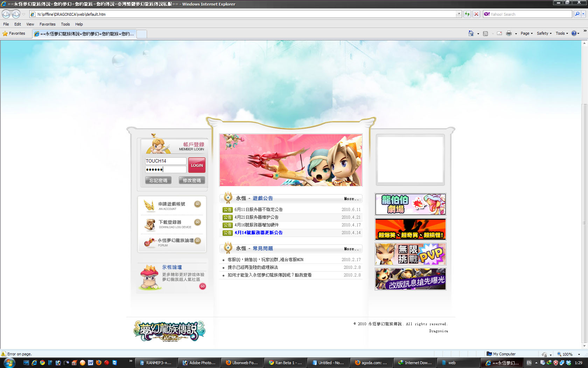Viewport: 588px width, 368px height.
Task: Open the Favorites star button
Action: (x=14, y=33)
